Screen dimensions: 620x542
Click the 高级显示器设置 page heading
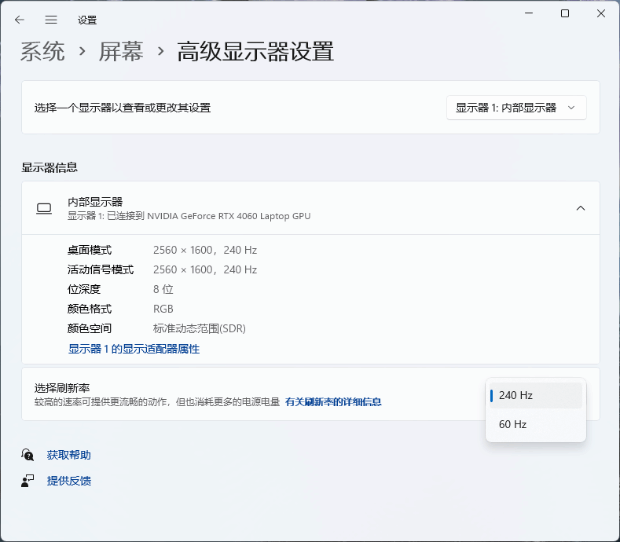pyautogui.click(x=255, y=51)
